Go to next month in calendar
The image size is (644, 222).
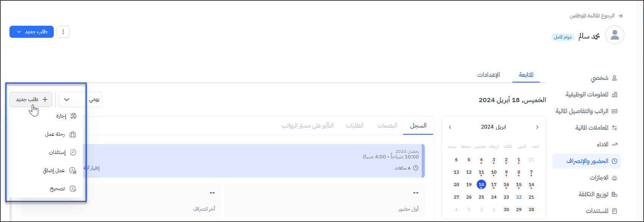point(450,127)
